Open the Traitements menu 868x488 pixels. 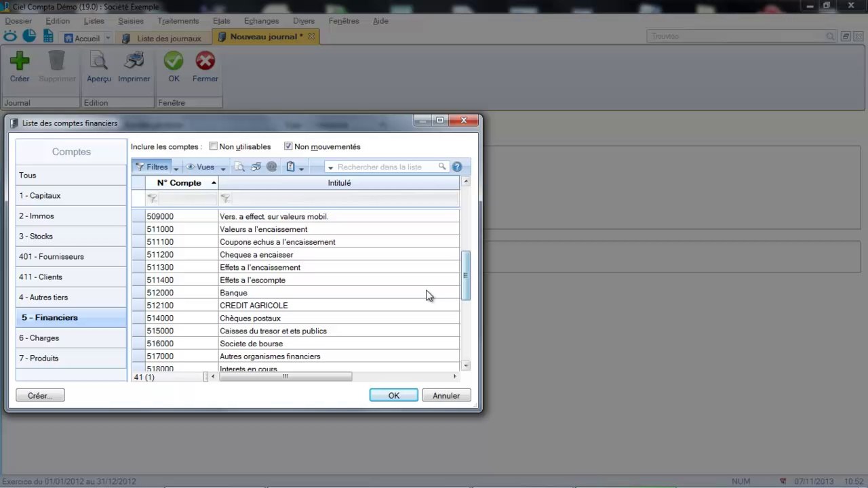coord(178,21)
